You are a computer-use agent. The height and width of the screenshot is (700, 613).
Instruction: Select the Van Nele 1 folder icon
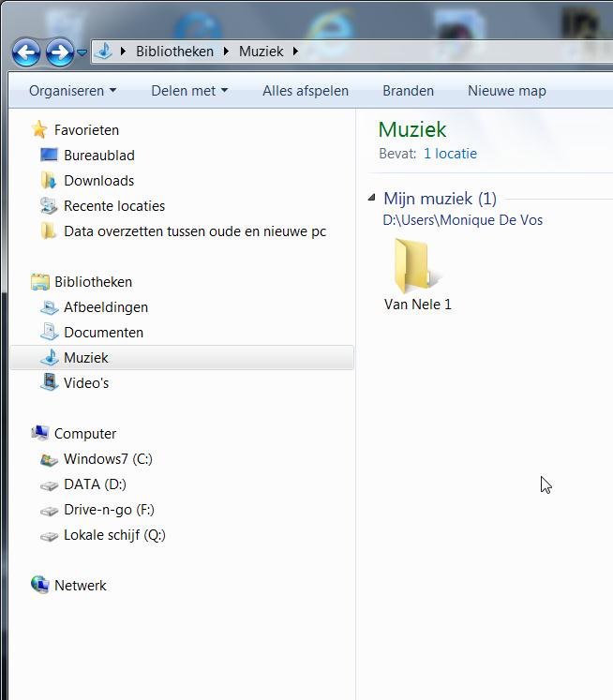(x=417, y=265)
